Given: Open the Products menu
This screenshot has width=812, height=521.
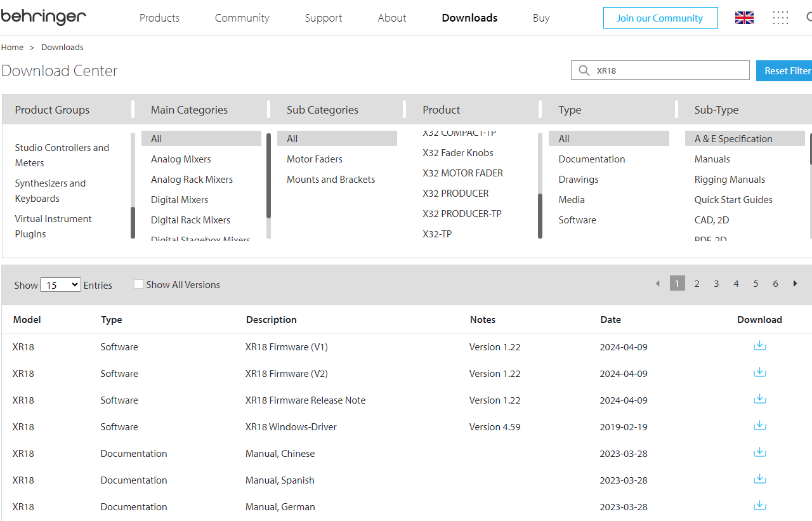Looking at the screenshot, I should (159, 18).
